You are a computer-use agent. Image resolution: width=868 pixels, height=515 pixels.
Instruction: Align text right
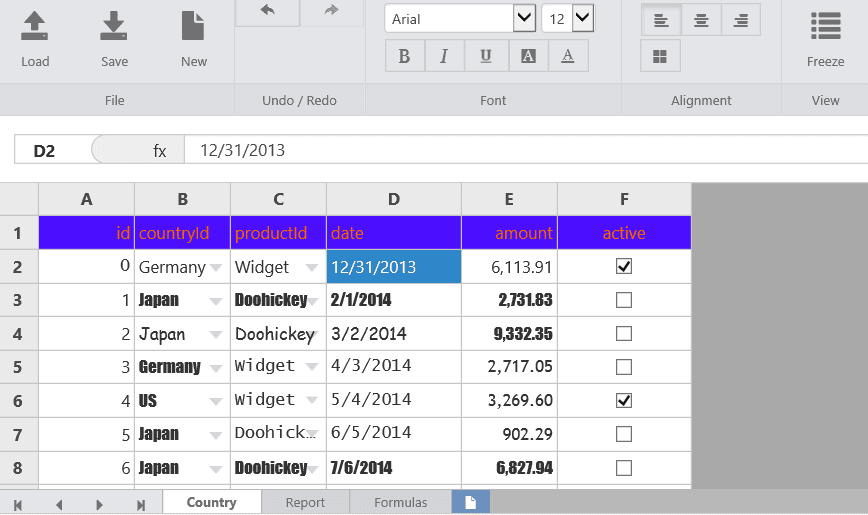point(741,20)
